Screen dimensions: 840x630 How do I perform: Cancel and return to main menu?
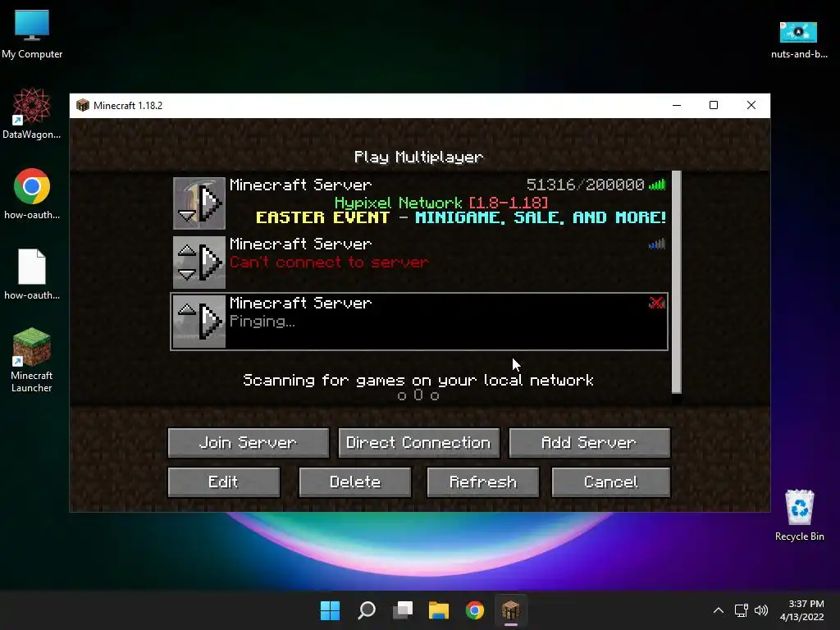pos(610,482)
